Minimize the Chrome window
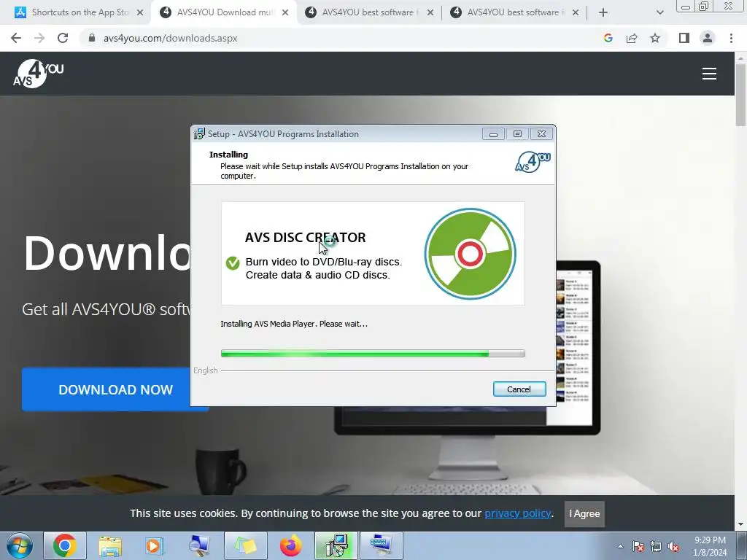 tap(686, 6)
